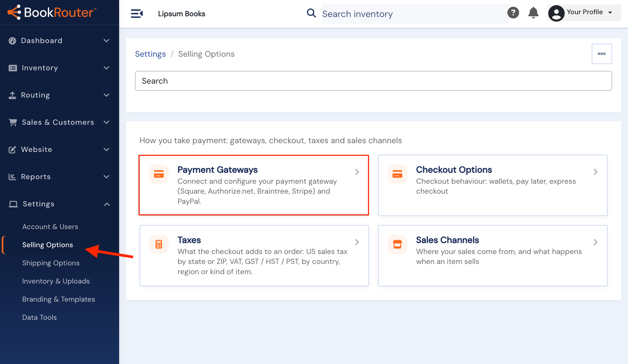Expand the Sales & Customers chevron

point(106,122)
